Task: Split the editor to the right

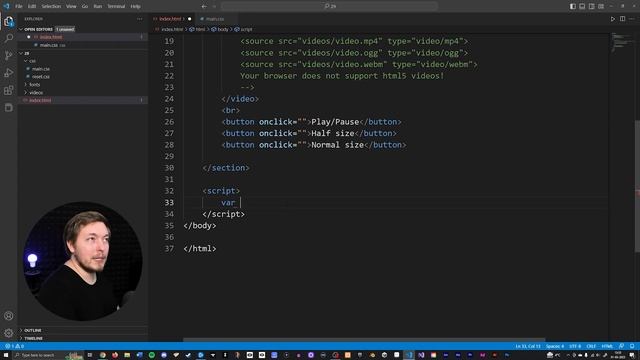Action: (x=622, y=19)
